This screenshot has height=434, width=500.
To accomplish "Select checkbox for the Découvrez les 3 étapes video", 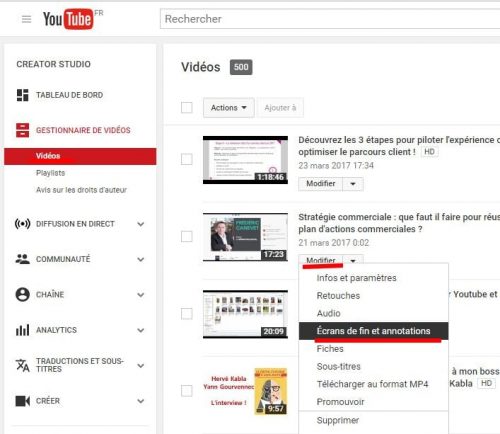I will 187,159.
